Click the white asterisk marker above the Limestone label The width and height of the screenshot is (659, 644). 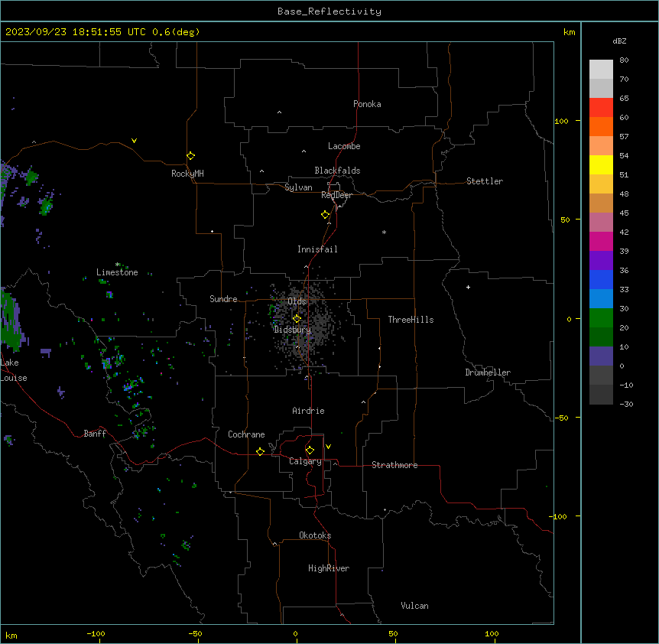tap(117, 265)
